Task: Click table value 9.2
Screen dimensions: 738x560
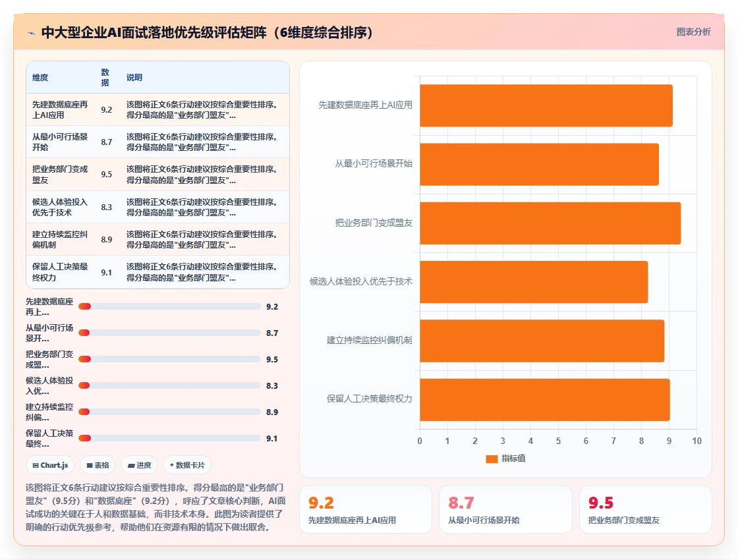Action: [x=106, y=109]
